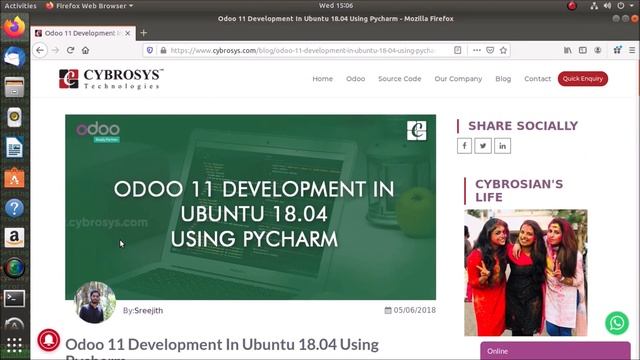The height and width of the screenshot is (360, 640).
Task: Open Amazon launcher in dock
Action: click(x=14, y=238)
